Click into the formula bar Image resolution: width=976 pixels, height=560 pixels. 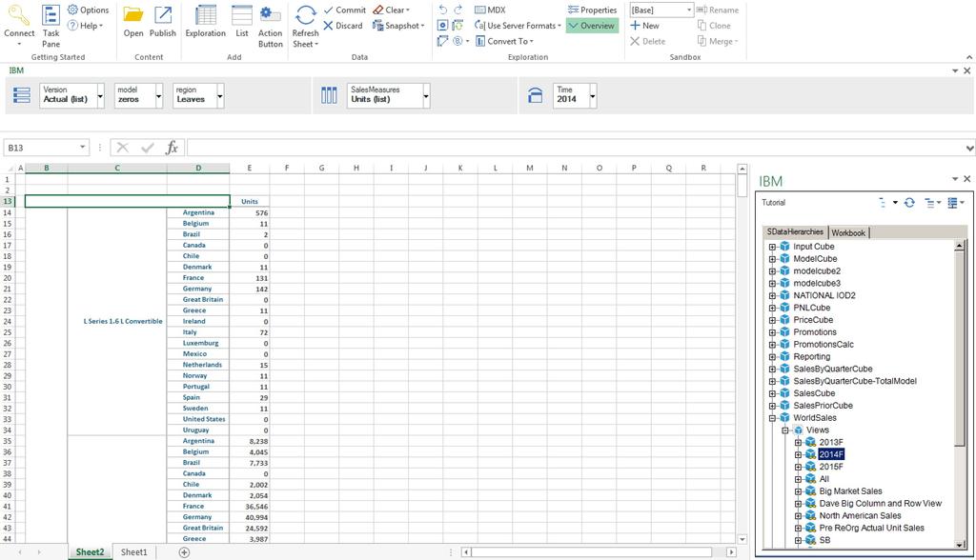coord(576,148)
